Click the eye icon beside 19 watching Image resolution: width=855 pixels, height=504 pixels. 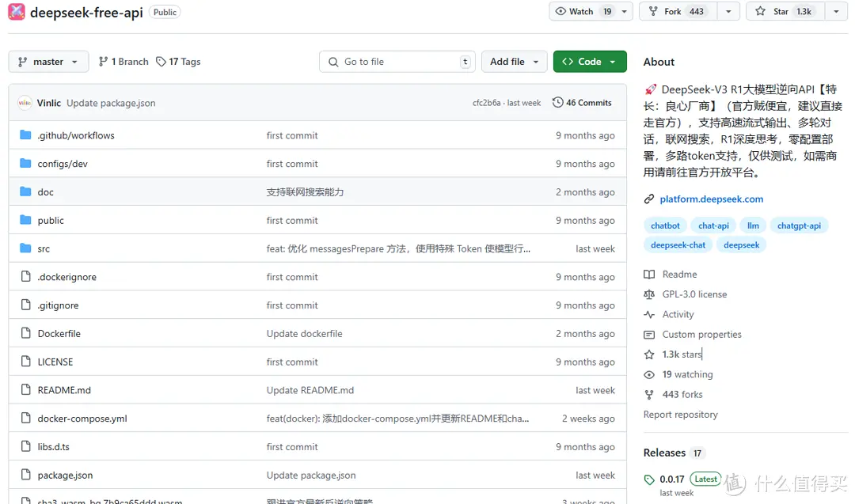coord(649,374)
